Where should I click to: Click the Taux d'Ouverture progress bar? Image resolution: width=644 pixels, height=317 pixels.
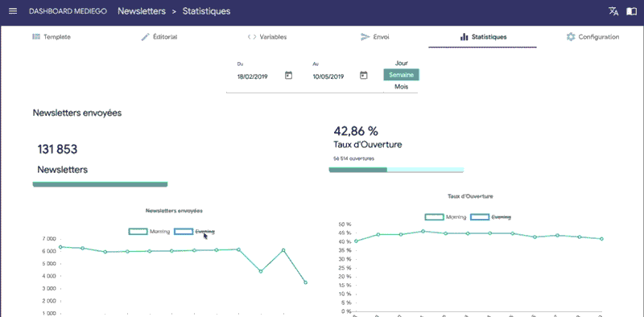click(x=396, y=170)
